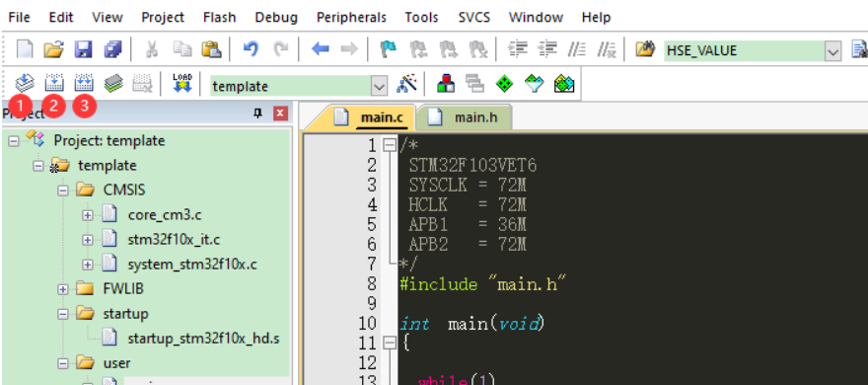Click the Paste clipboard icon
This screenshot has width=868, height=385.
pyautogui.click(x=211, y=50)
